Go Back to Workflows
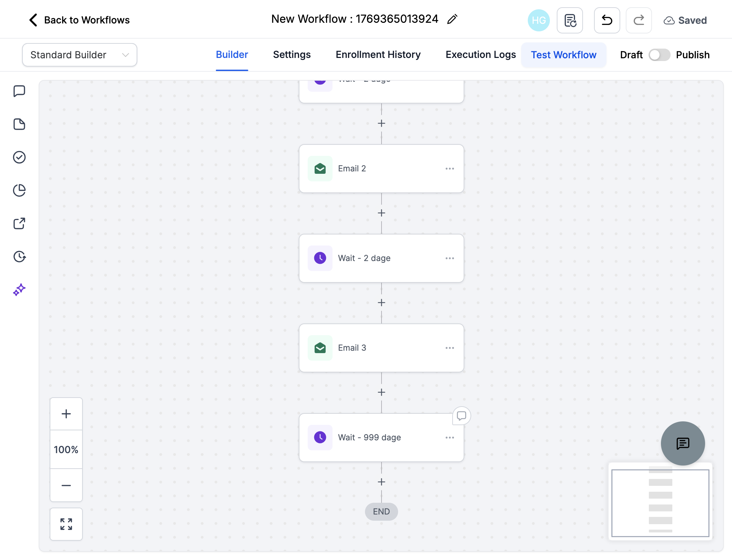732x560 pixels. [x=79, y=20]
